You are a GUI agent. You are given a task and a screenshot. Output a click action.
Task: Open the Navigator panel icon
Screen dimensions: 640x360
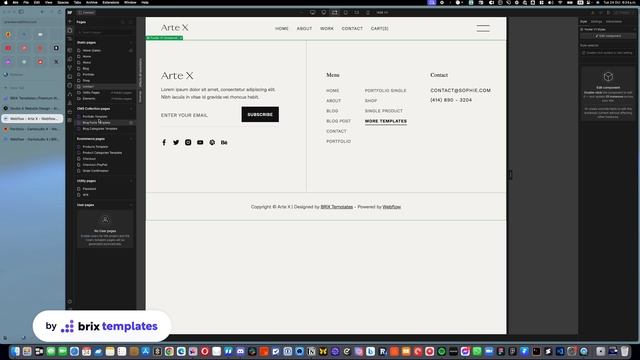pos(70,39)
